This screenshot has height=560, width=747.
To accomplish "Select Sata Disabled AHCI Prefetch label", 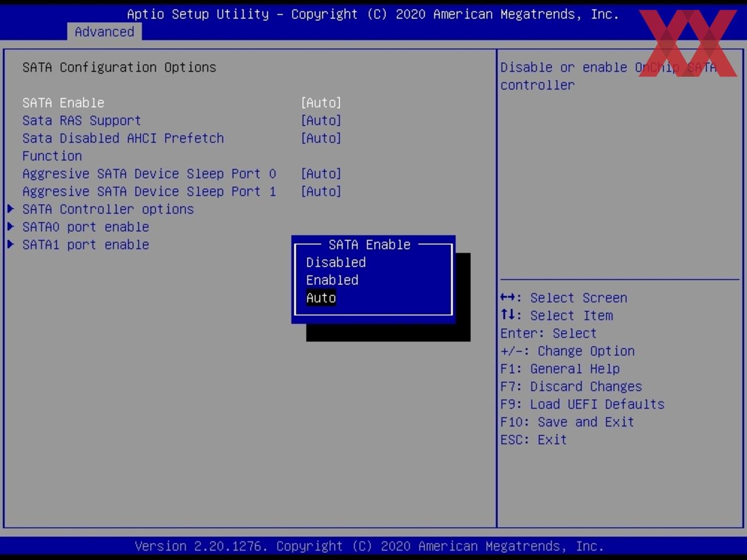I will point(123,138).
